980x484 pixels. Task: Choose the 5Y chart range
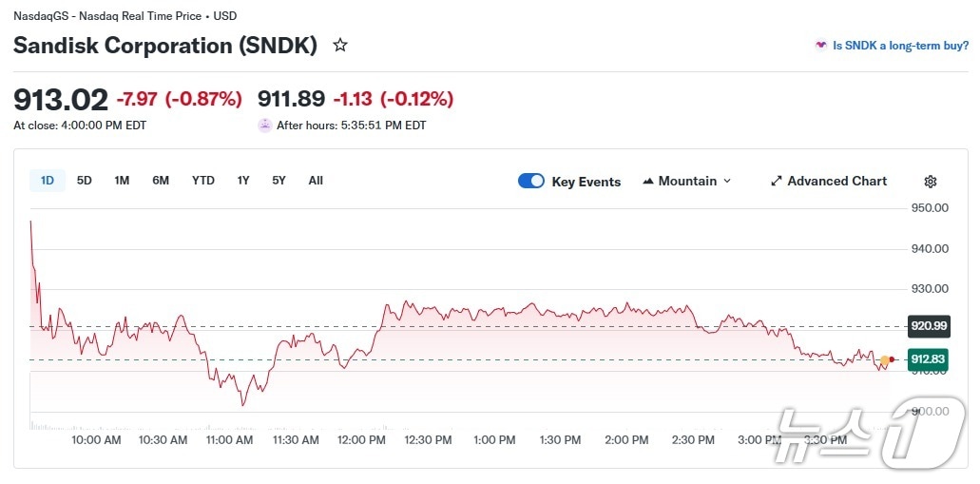(x=279, y=181)
